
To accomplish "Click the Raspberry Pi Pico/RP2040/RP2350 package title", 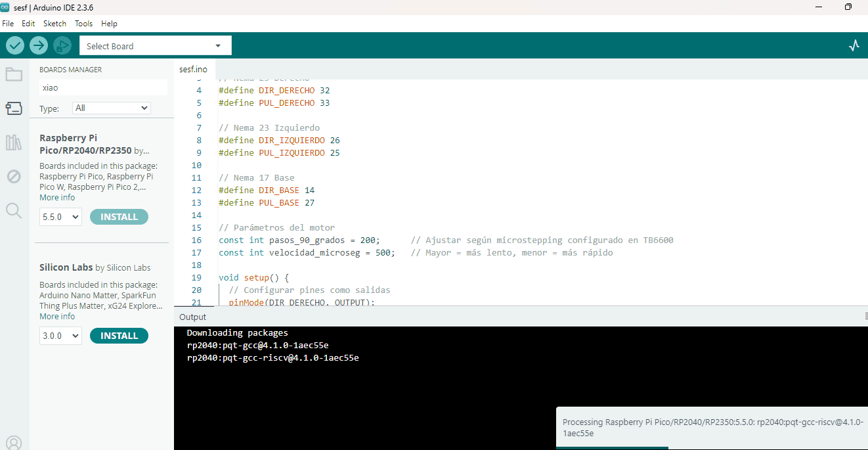I will [85, 144].
